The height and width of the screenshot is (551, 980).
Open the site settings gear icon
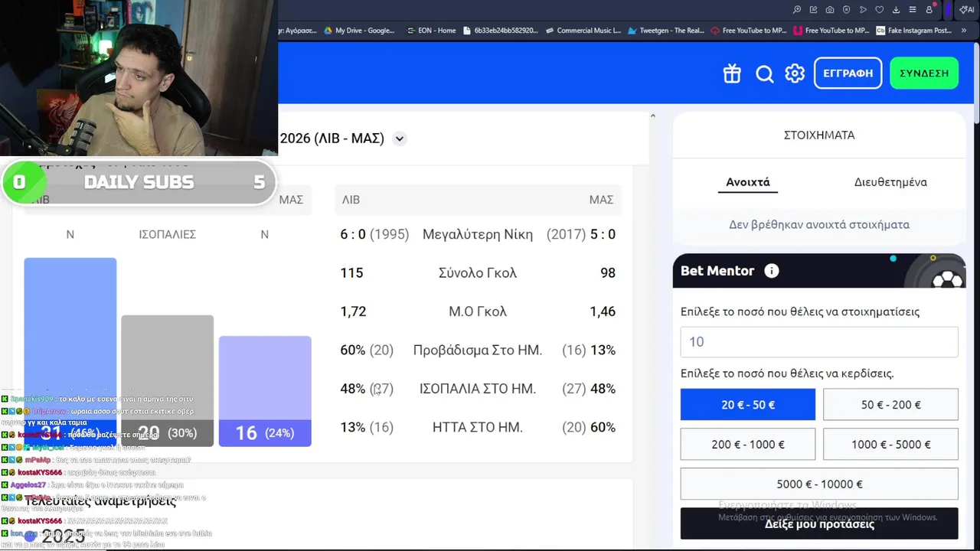[x=795, y=73]
